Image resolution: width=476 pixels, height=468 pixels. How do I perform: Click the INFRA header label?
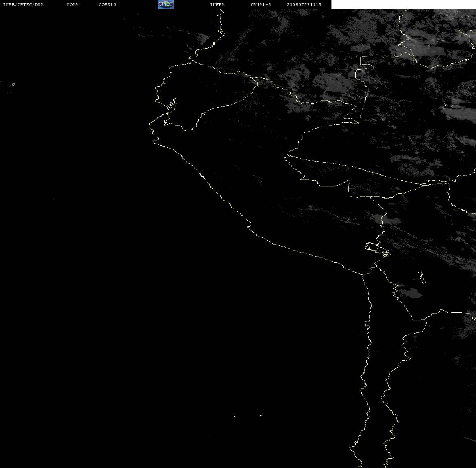[x=217, y=4]
